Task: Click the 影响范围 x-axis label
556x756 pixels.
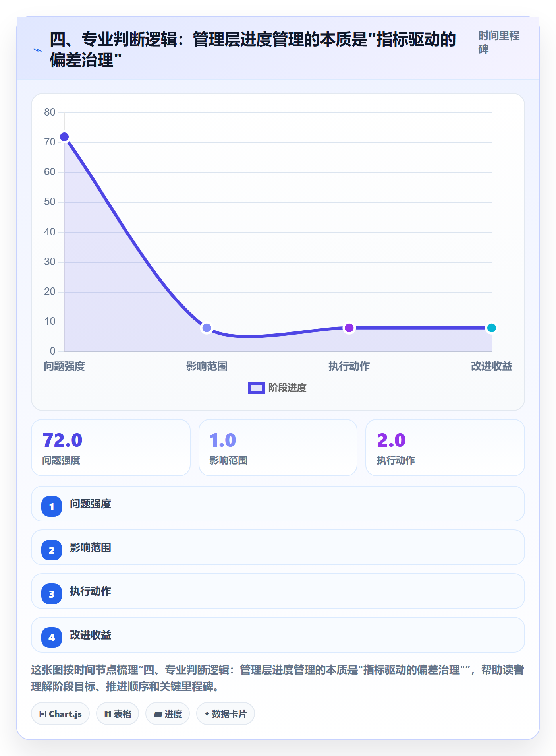Action: (x=207, y=366)
